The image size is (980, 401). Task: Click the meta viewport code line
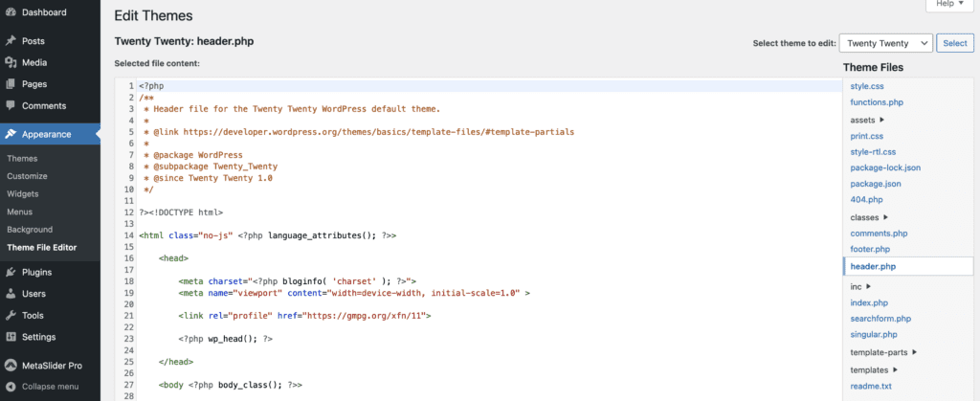(354, 293)
